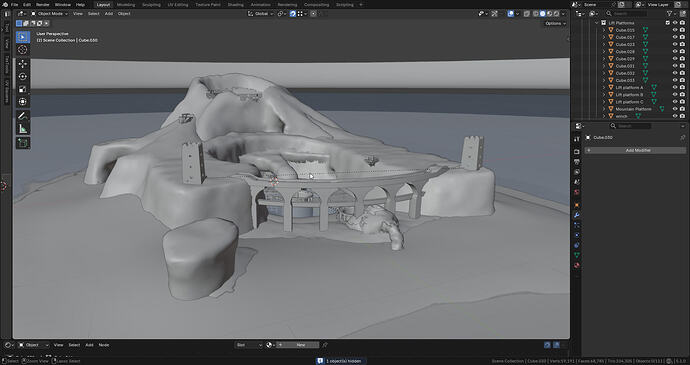Click the selection mode Set icon

(19, 23)
